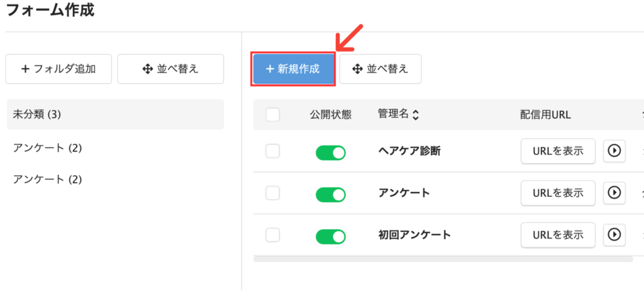Click the horizontal scrollbar below the table
This screenshot has width=644, height=290.
[443, 259]
